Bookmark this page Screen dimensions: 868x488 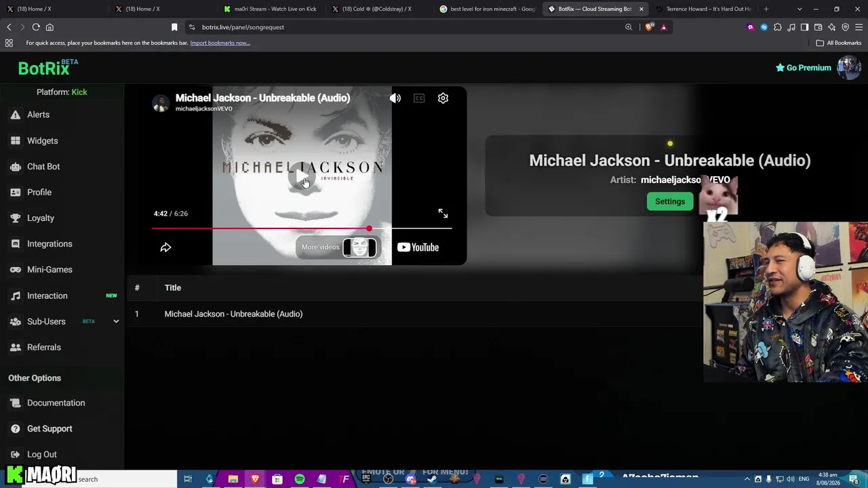pos(174,27)
